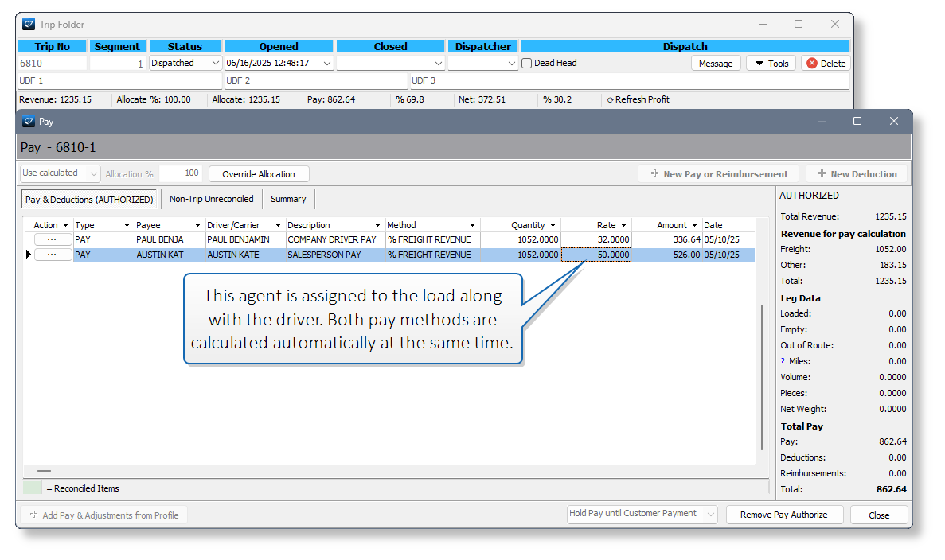This screenshot has width=945, height=560.
Task: Expand the Use calculated dropdown
Action: pos(93,173)
